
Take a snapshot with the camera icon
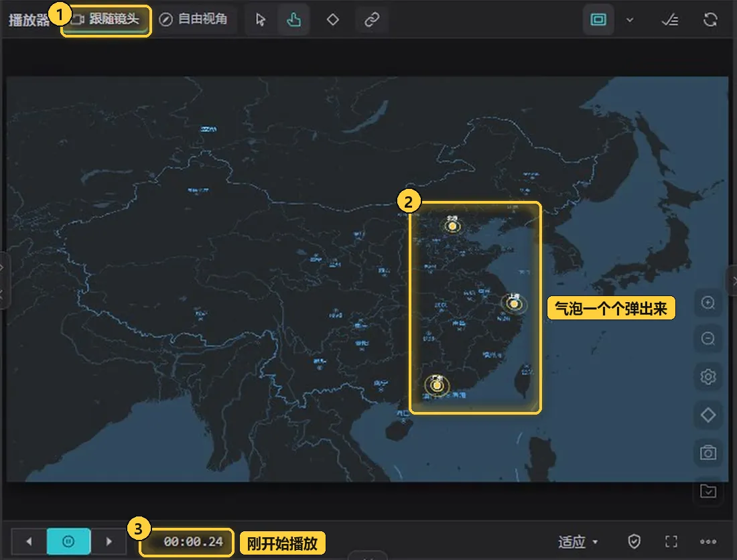(x=708, y=452)
